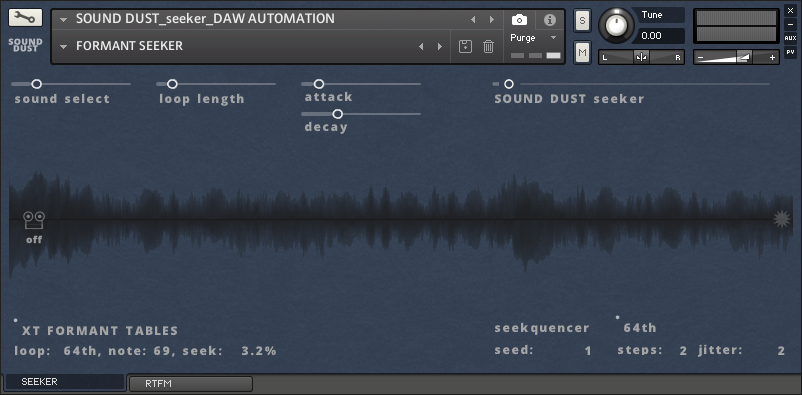Viewport: 802px width, 395px height.
Task: Open the FORMANT SEEKER snapshot dropdown
Action: (63, 47)
